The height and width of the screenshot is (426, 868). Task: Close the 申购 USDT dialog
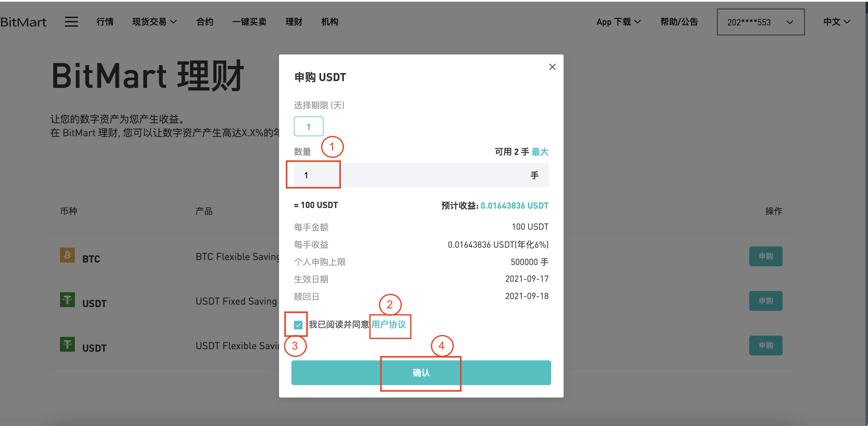552,67
